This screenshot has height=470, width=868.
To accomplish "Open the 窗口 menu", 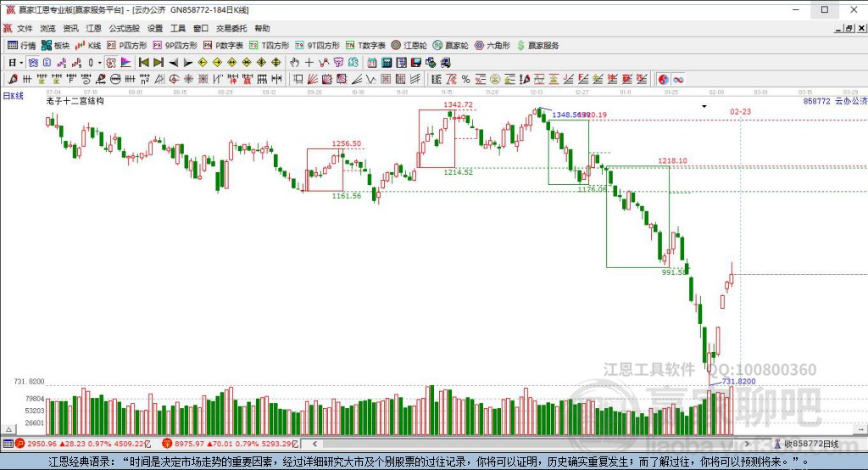I will pyautogui.click(x=200, y=28).
